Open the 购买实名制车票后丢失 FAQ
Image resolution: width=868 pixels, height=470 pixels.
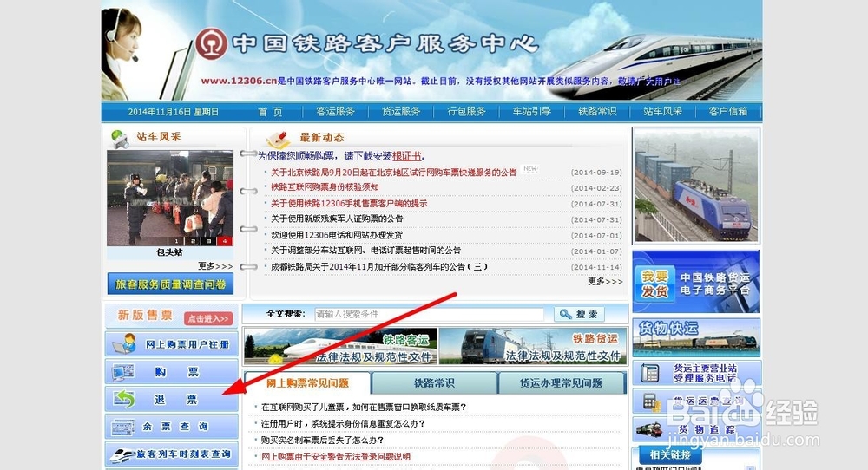pyautogui.click(x=323, y=441)
